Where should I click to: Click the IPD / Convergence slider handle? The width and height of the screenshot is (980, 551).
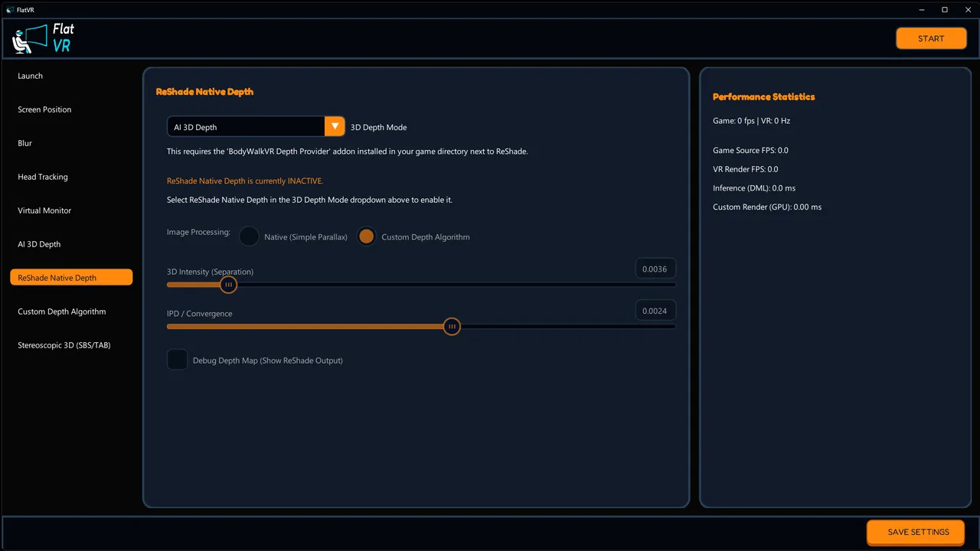(x=452, y=327)
